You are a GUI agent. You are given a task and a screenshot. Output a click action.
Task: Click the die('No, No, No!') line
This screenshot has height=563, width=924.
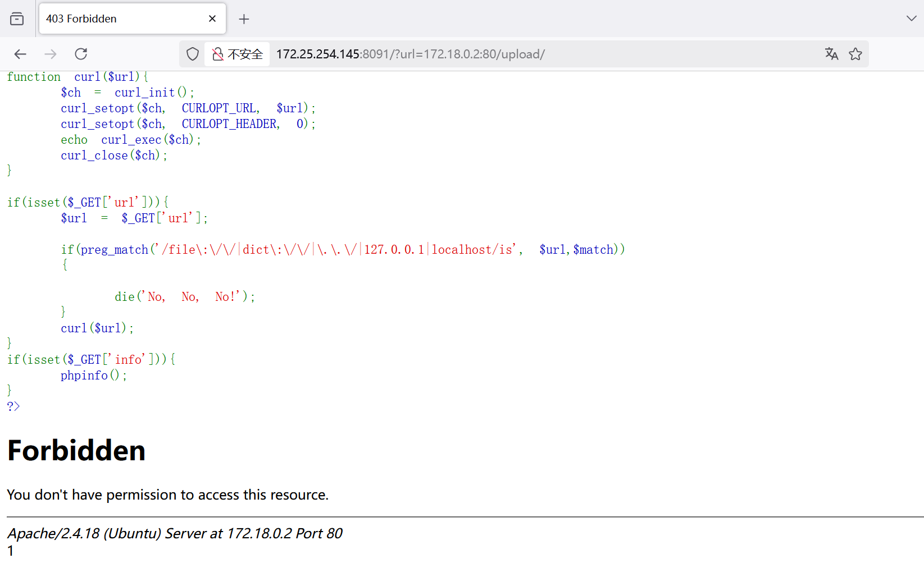185,296
